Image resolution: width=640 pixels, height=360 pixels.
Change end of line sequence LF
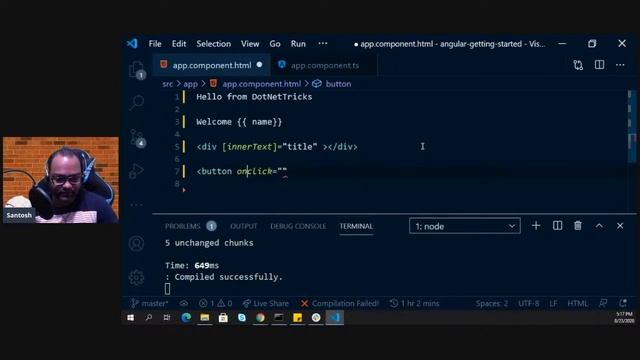tap(553, 303)
